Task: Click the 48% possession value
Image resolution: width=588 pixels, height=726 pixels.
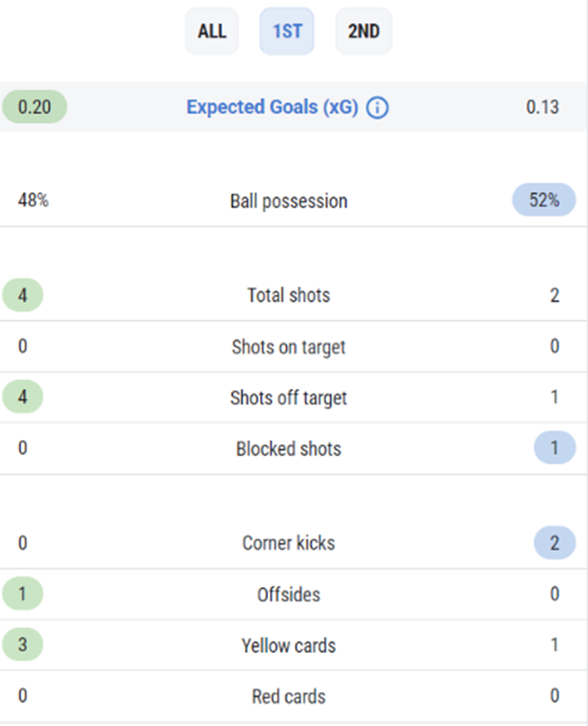Action: 33,200
